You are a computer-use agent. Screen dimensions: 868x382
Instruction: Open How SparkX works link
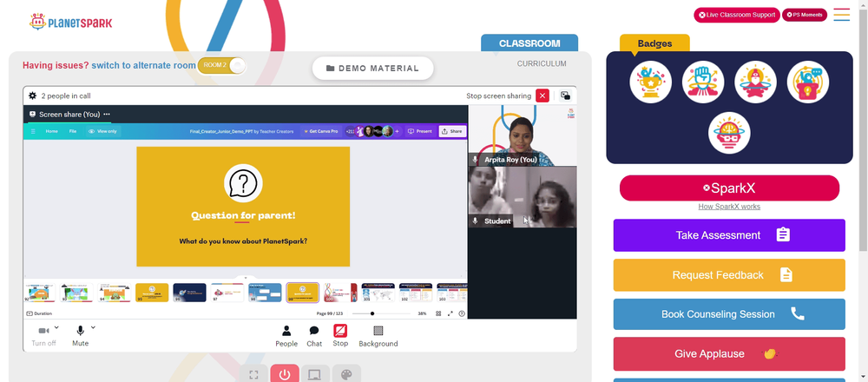tap(729, 207)
